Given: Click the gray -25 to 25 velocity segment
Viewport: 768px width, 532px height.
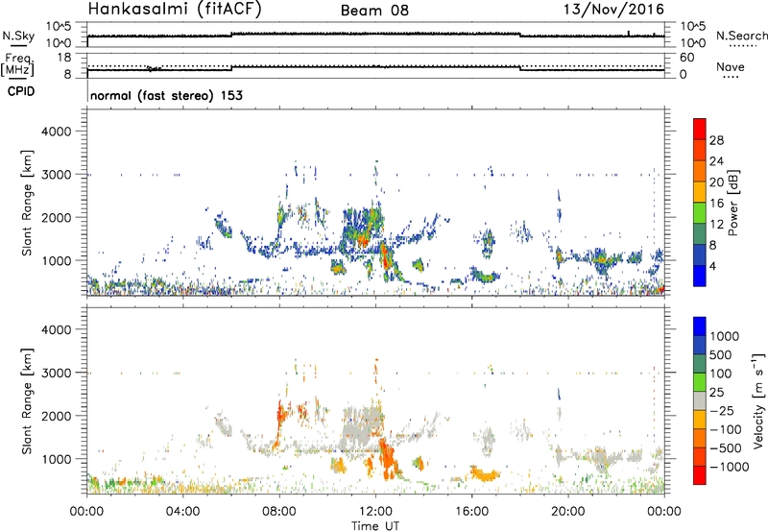Looking at the screenshot, I should [700, 401].
